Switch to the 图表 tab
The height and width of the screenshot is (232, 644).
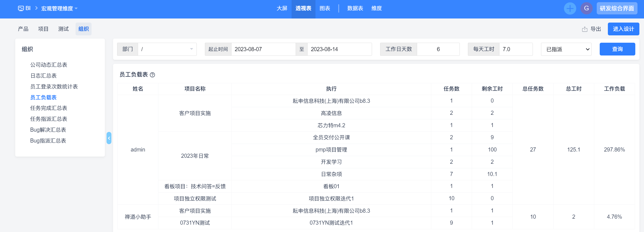[325, 8]
